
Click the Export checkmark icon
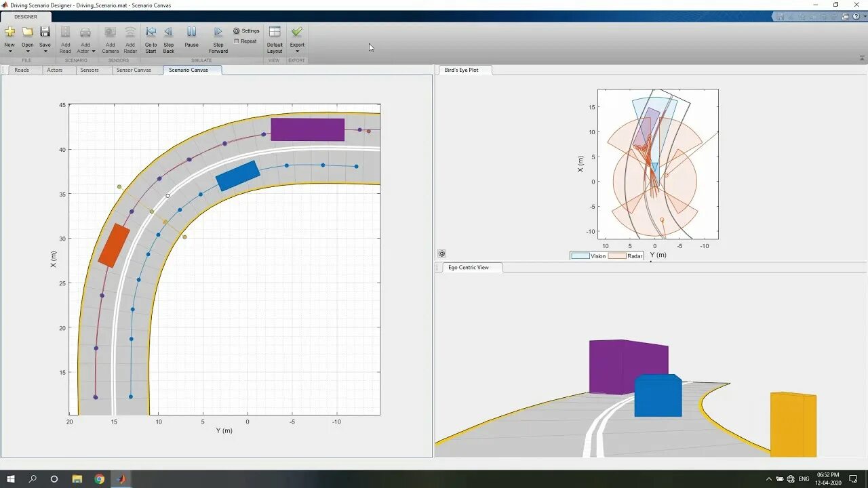coord(297,31)
